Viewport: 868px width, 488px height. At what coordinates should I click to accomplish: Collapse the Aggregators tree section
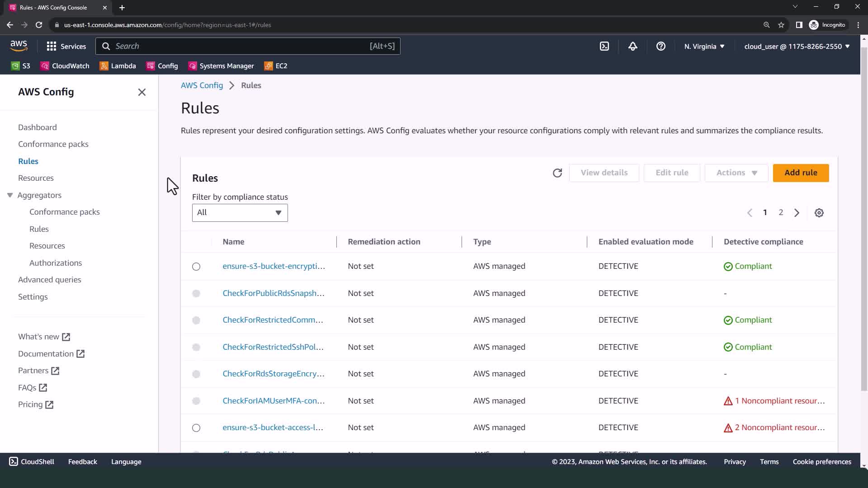[x=10, y=195]
